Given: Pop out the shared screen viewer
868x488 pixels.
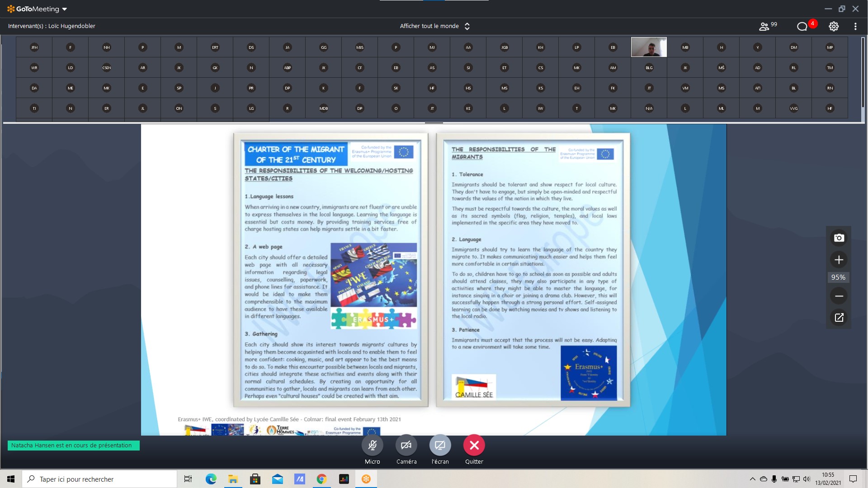Looking at the screenshot, I should [839, 318].
